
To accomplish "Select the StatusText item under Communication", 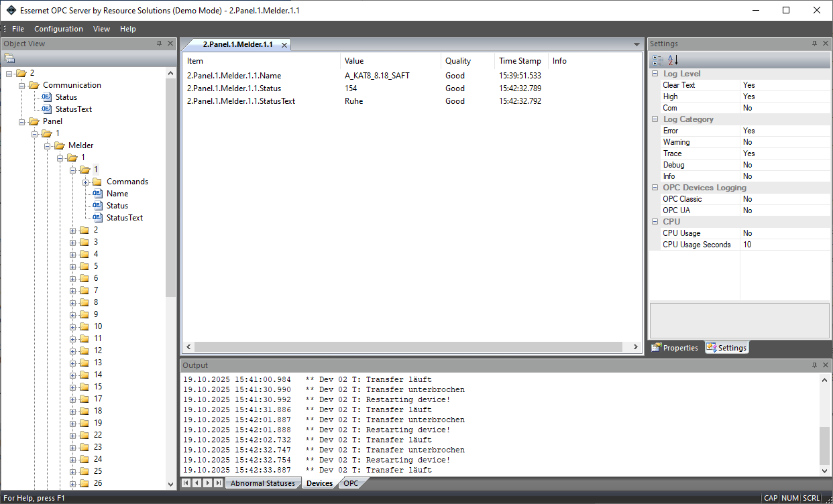I will point(74,109).
